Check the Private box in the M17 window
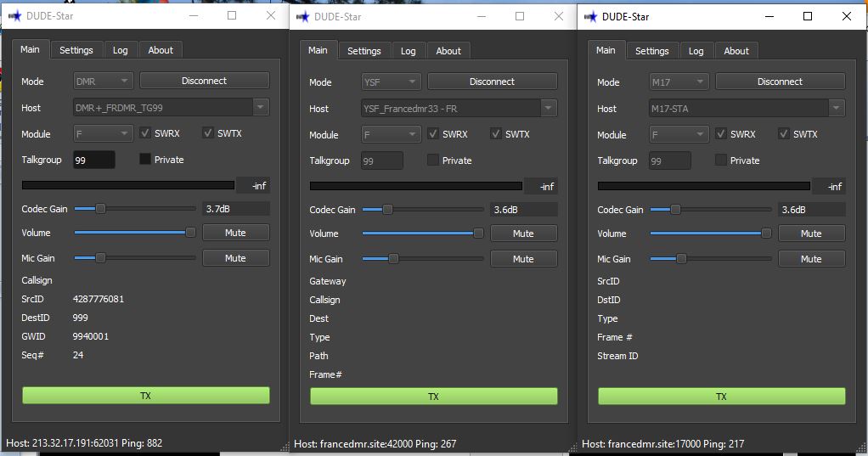 tap(721, 160)
